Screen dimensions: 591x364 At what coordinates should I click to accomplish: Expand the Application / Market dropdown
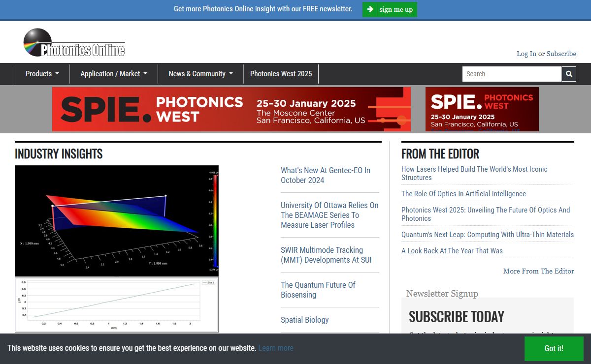pyautogui.click(x=114, y=74)
